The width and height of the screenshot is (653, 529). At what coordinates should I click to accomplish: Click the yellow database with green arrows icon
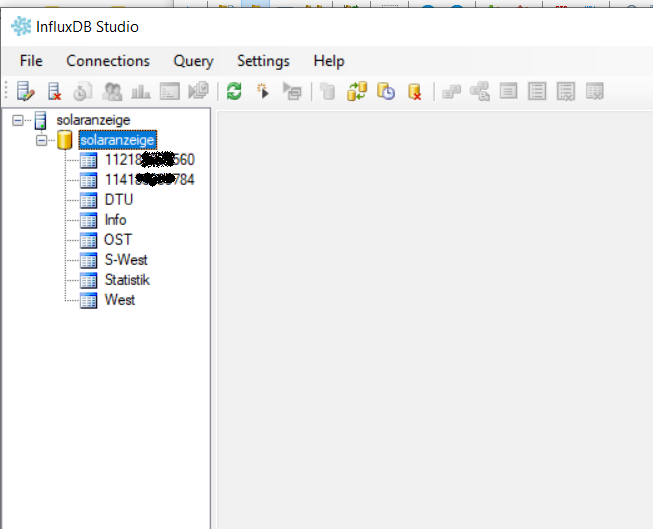pos(357,92)
